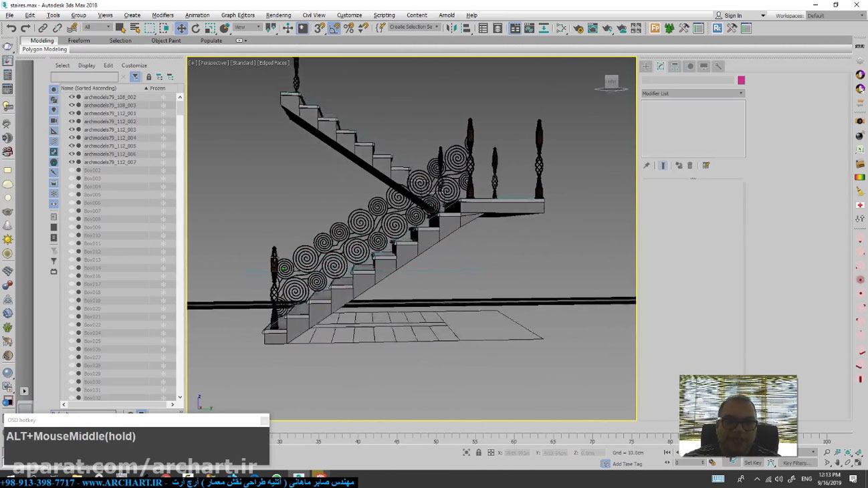Toggle Pin Stack in modifier panel
Screen dimensions: 868x488
point(647,165)
